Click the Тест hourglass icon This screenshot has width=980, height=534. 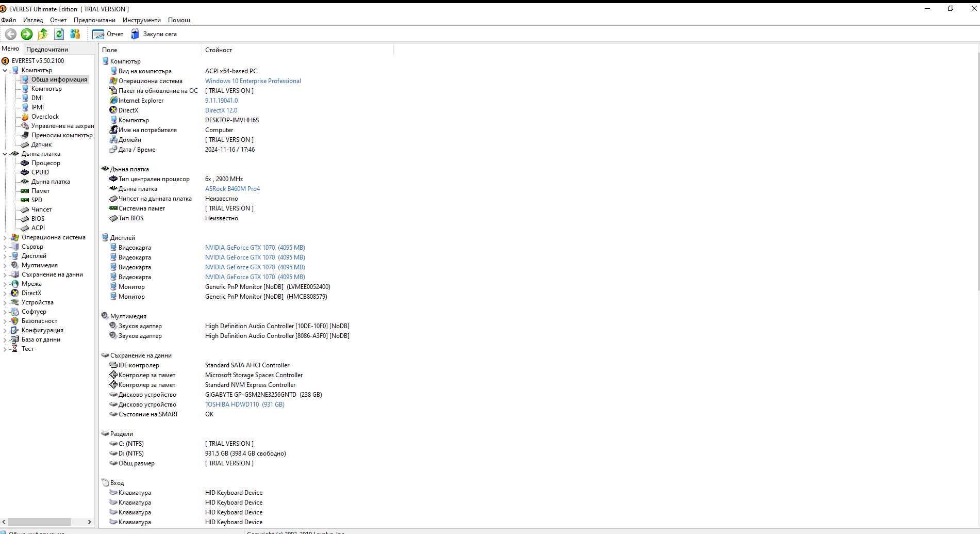(15, 349)
